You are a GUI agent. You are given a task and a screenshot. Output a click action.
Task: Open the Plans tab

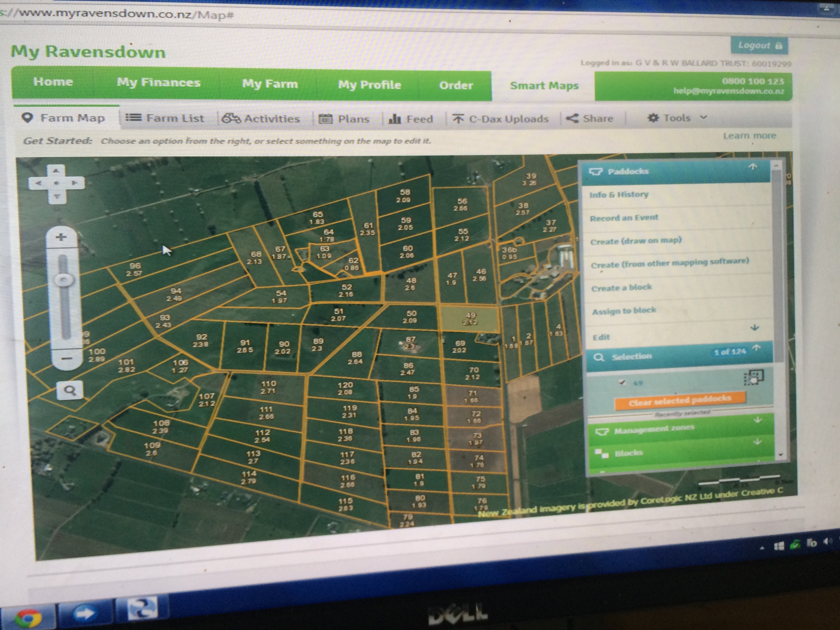tap(344, 119)
